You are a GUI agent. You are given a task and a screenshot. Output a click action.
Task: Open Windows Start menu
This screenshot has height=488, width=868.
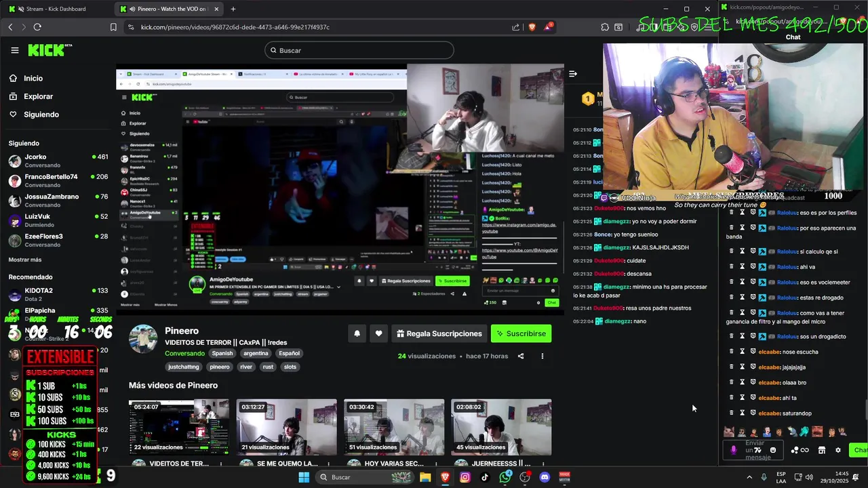tap(304, 477)
